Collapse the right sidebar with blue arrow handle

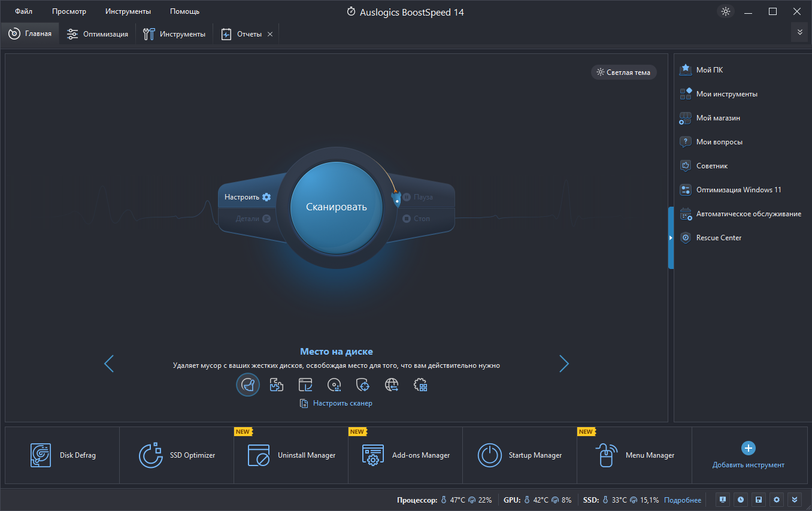coord(671,238)
